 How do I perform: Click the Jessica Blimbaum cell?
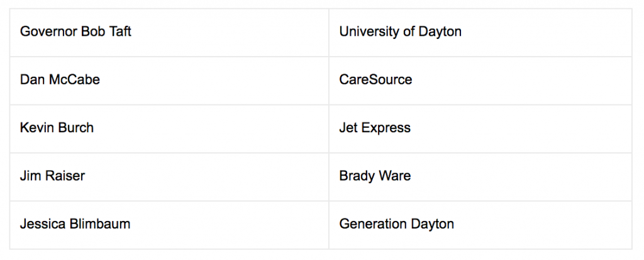click(169, 225)
